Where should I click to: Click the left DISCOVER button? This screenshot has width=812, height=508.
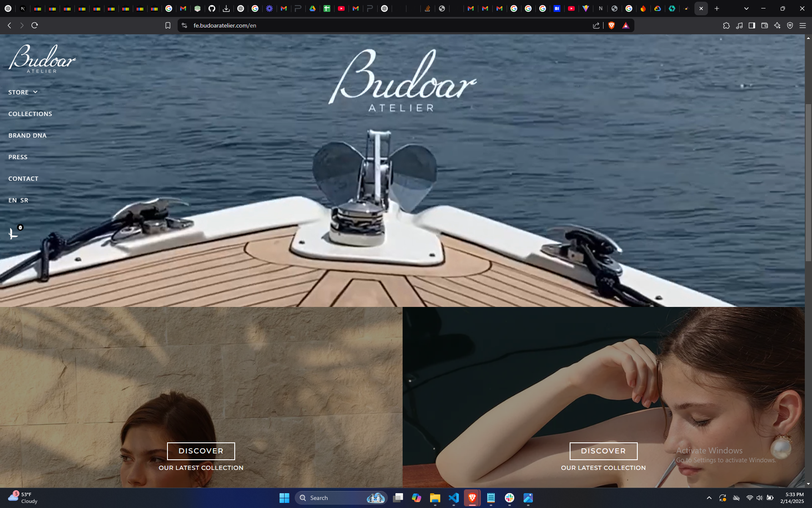[201, 451]
